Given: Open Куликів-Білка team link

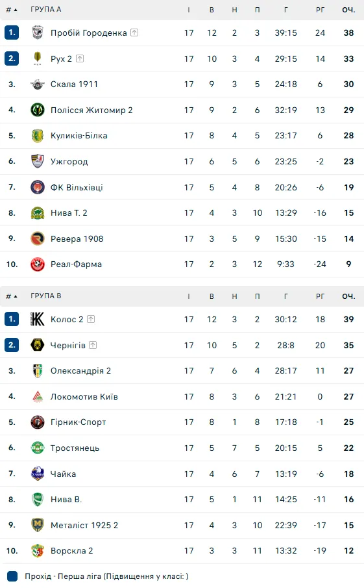Looking at the screenshot, I should [79, 136].
